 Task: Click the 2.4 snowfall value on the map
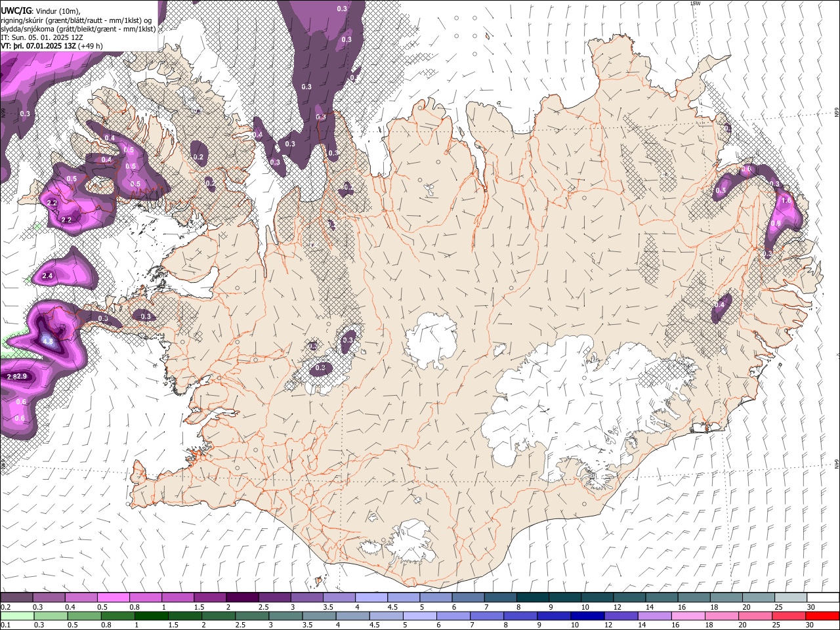[47, 276]
